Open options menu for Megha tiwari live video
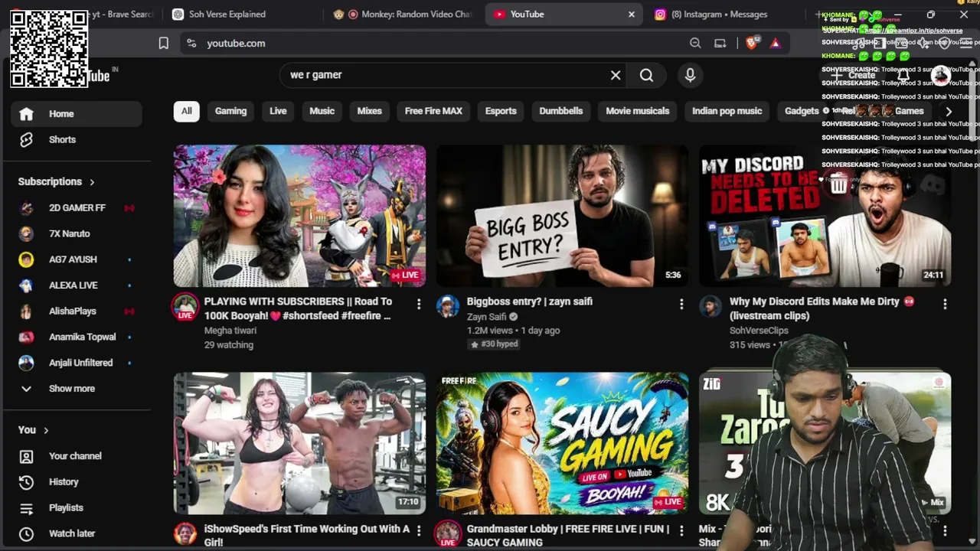The height and width of the screenshot is (551, 980). click(419, 305)
